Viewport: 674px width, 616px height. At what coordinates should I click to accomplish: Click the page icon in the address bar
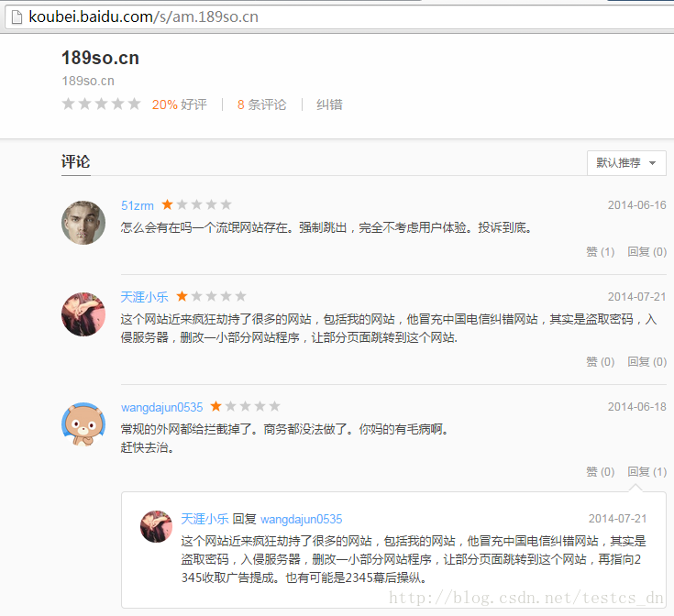[x=17, y=17]
